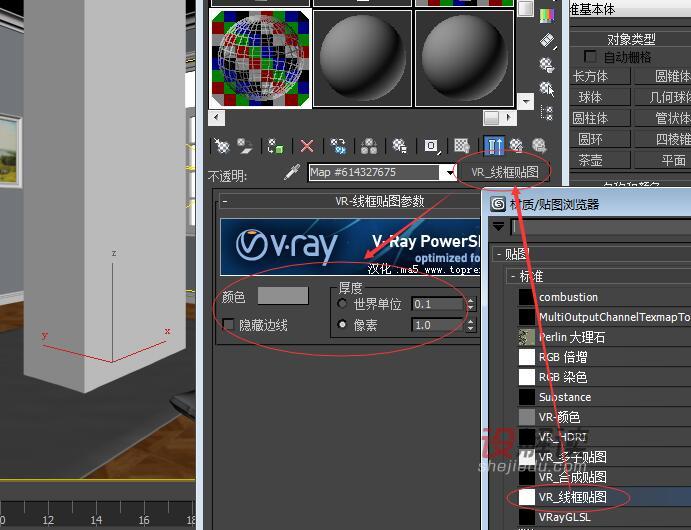The width and height of the screenshot is (691, 530).
Task: Select the 像素 radio button
Action: point(342,325)
